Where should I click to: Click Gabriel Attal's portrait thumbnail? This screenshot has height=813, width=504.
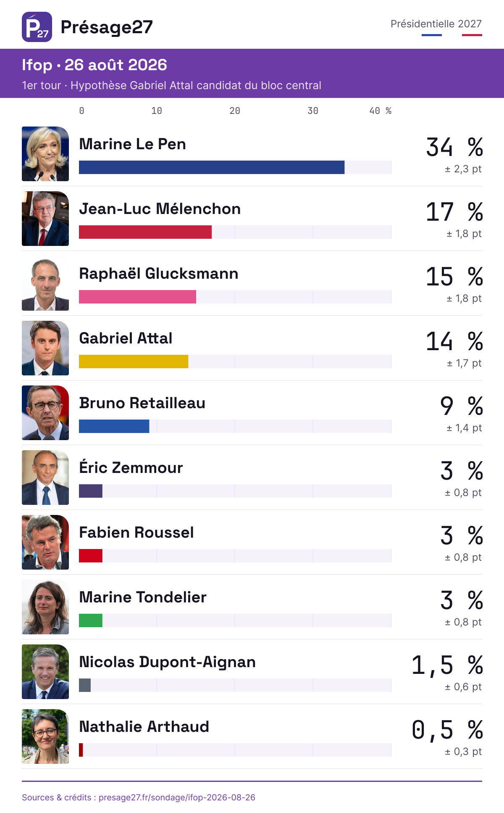(x=45, y=348)
